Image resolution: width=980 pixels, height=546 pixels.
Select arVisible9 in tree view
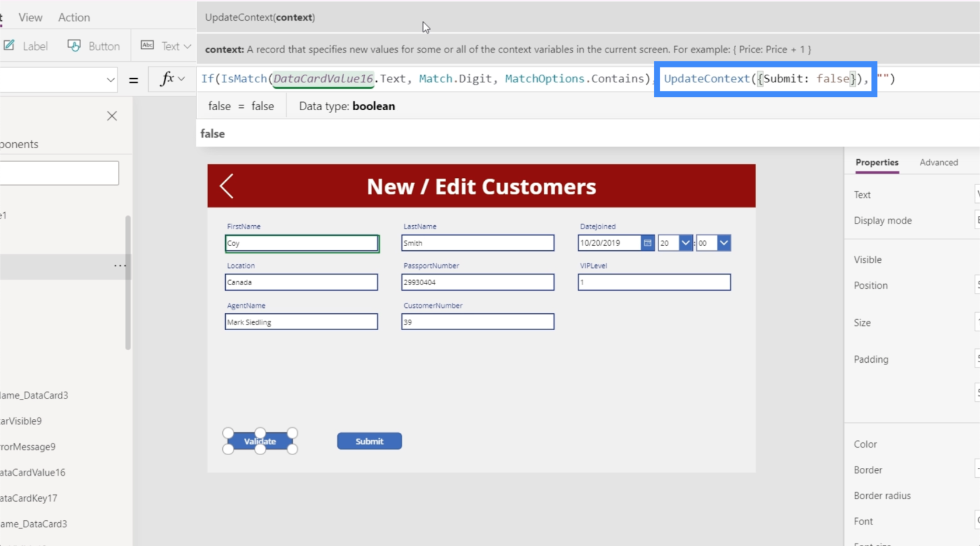pyautogui.click(x=21, y=421)
